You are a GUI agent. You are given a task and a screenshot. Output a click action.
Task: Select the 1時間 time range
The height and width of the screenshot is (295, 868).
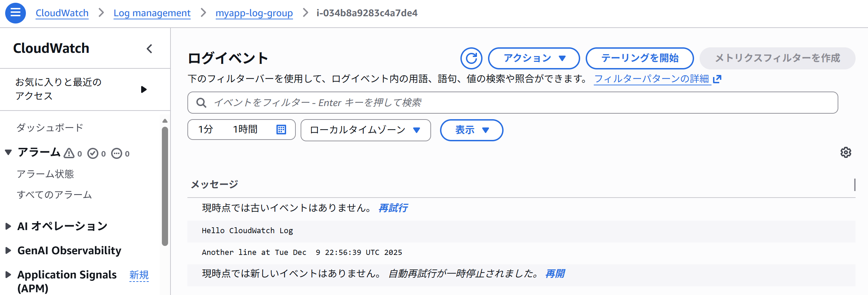[x=245, y=130]
